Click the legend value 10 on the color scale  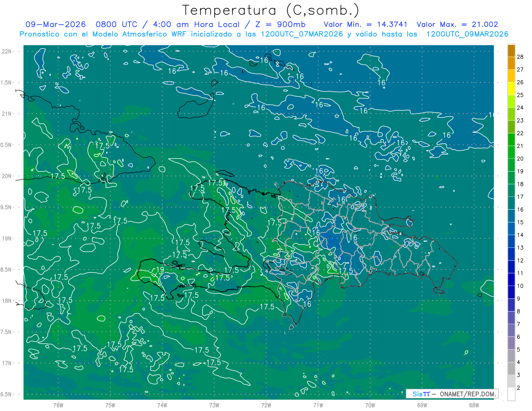[x=520, y=286]
